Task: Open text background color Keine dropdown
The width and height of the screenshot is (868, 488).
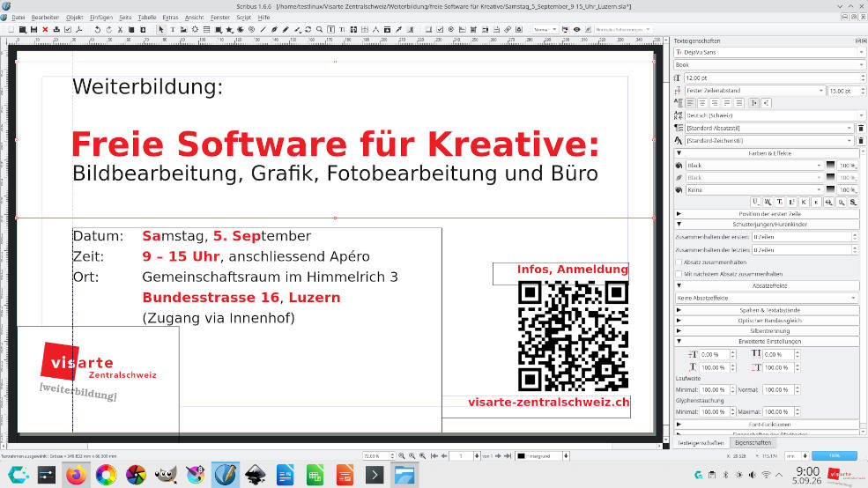Action: tap(754, 189)
